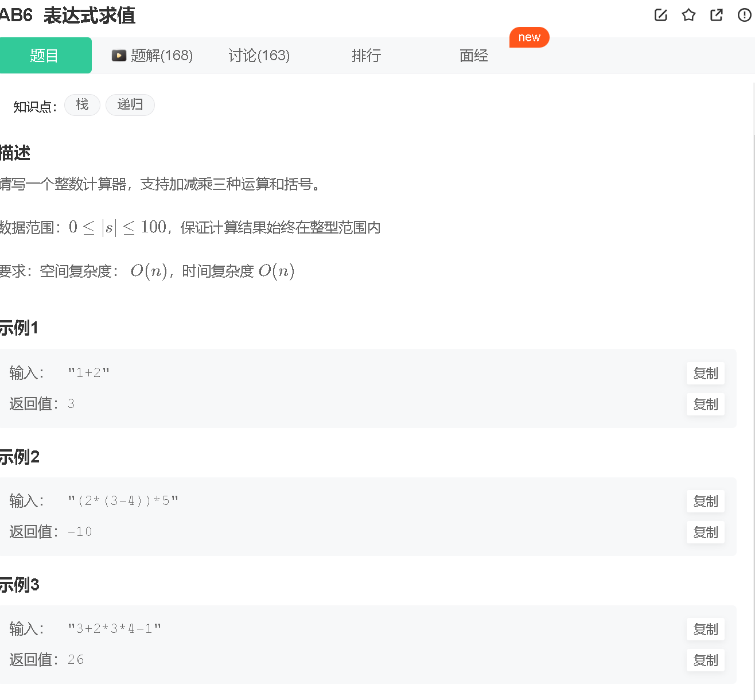
Task: Copy the return value -10
Action: coord(706,532)
